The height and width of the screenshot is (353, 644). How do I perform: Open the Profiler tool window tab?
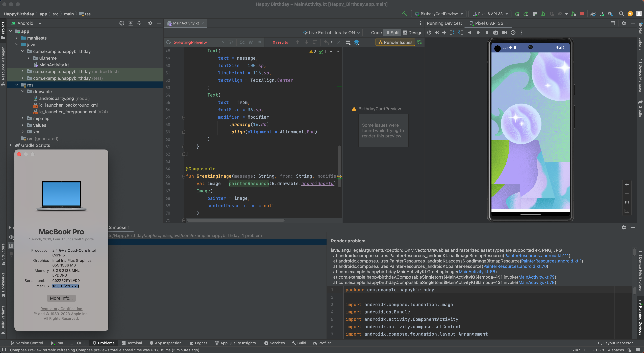click(x=322, y=343)
